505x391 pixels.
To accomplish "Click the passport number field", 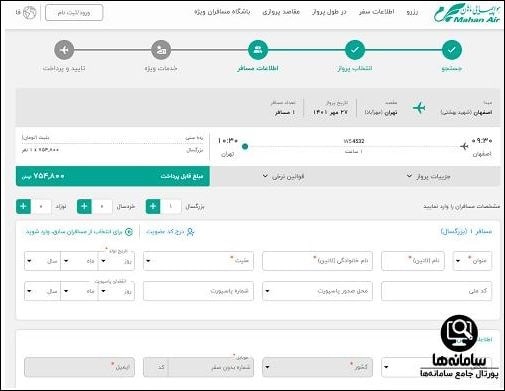I will pos(198,291).
